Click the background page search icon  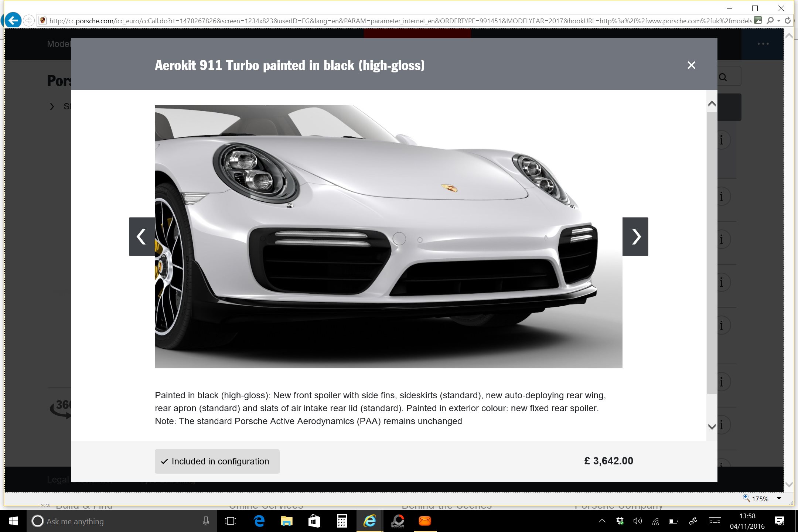pyautogui.click(x=723, y=77)
